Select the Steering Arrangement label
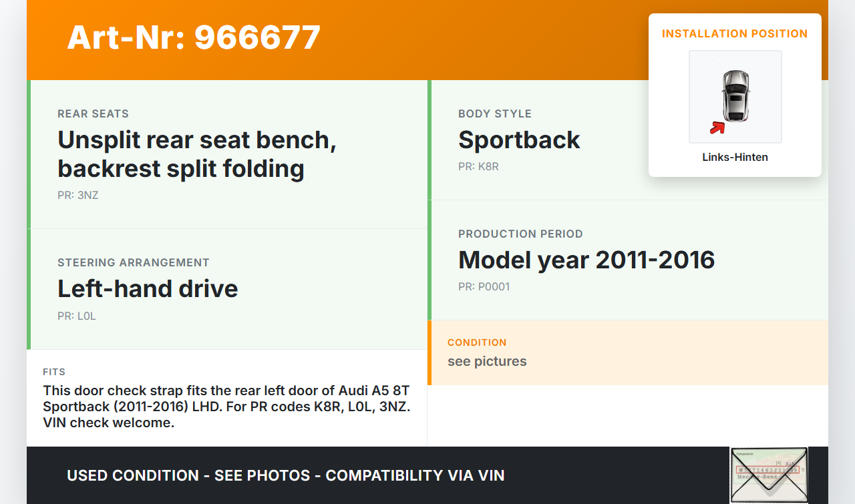Image resolution: width=855 pixels, height=504 pixels. (134, 263)
